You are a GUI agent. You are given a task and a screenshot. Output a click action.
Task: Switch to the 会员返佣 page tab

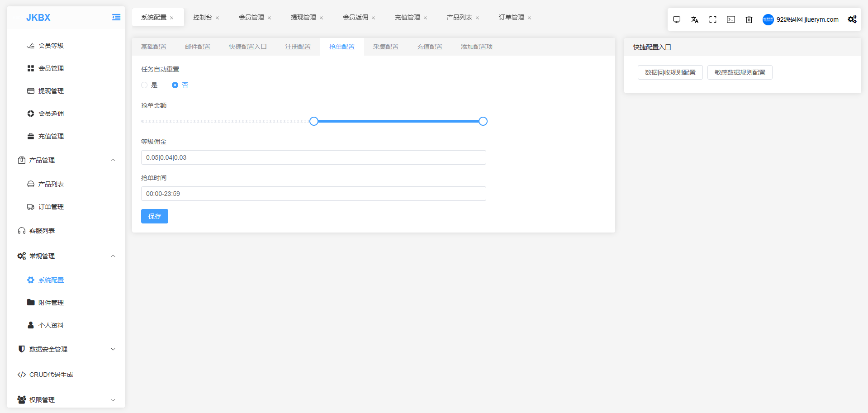tap(356, 17)
